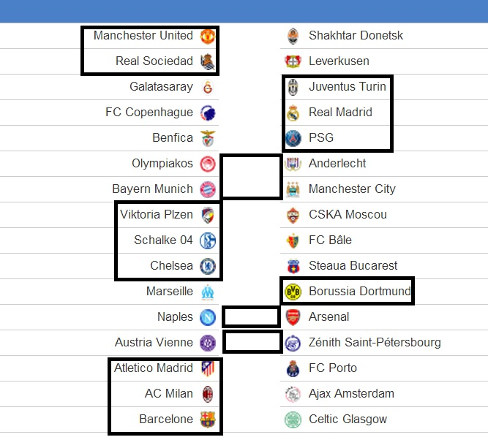
Task: Open the Shakhtar Donetsk team link
Action: 356,35
